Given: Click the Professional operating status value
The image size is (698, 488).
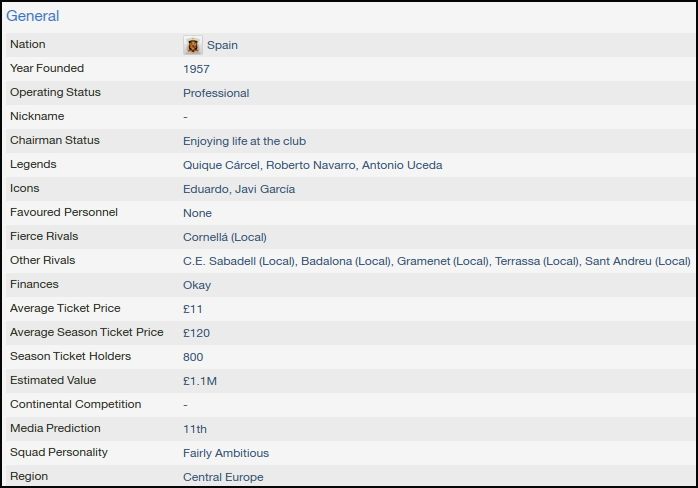Looking at the screenshot, I should 216,93.
